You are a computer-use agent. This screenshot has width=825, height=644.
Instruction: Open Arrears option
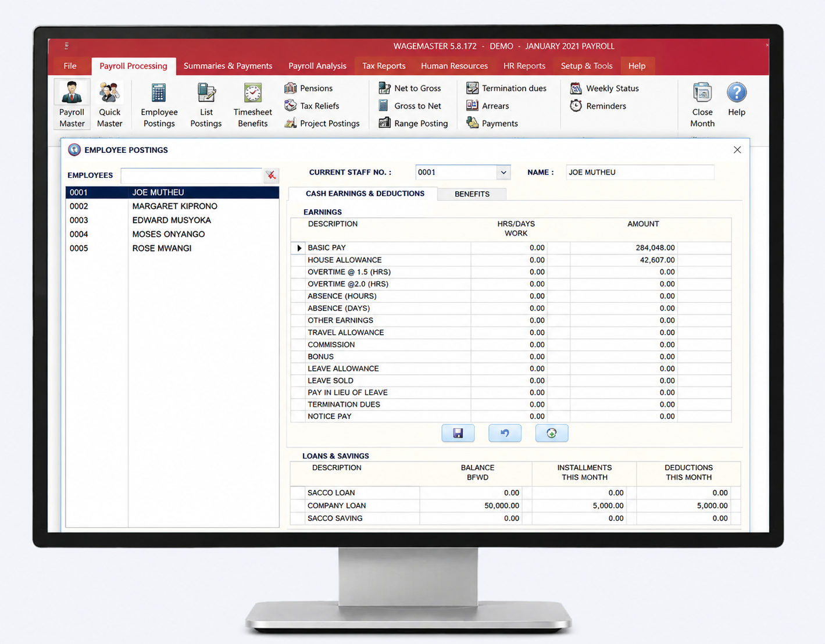pyautogui.click(x=488, y=106)
